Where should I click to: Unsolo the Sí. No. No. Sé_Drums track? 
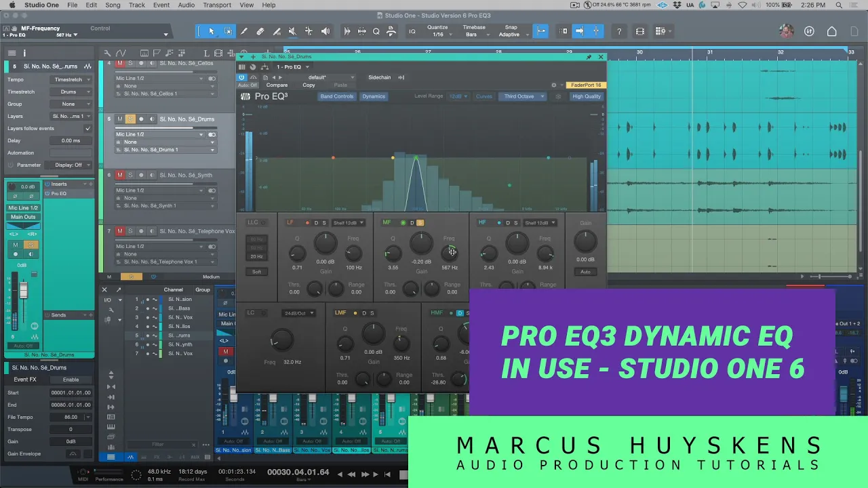[131, 119]
